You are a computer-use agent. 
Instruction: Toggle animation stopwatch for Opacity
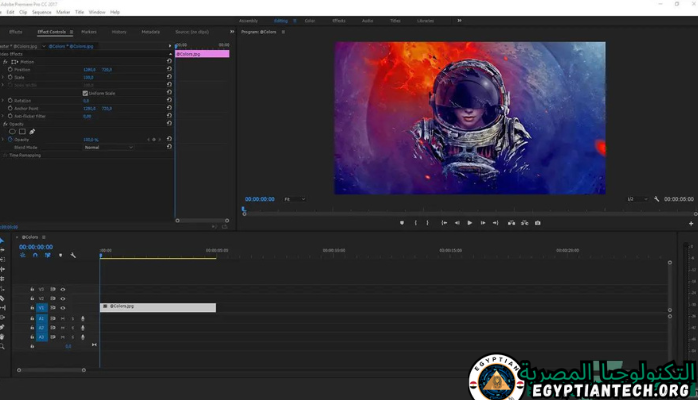pyautogui.click(x=10, y=139)
